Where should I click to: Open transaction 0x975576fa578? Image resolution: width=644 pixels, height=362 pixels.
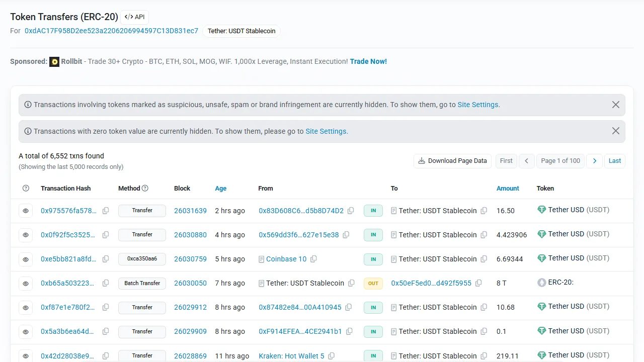click(68, 211)
